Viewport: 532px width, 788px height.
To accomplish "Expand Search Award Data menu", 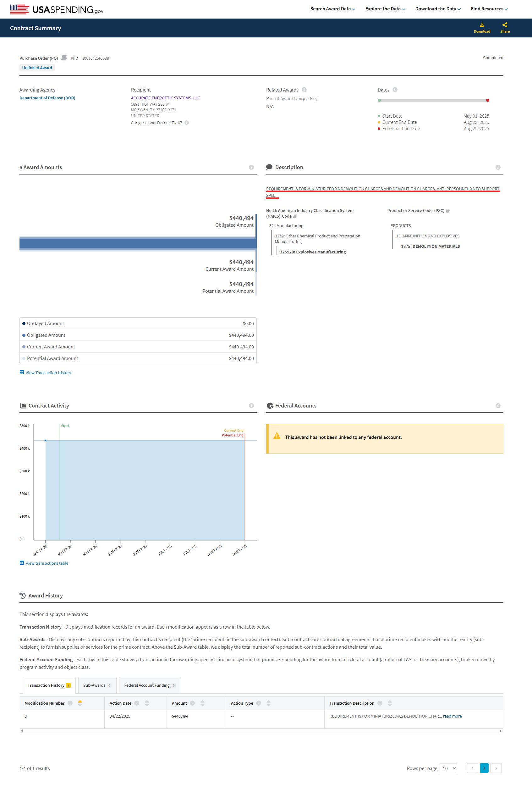I will (332, 9).
